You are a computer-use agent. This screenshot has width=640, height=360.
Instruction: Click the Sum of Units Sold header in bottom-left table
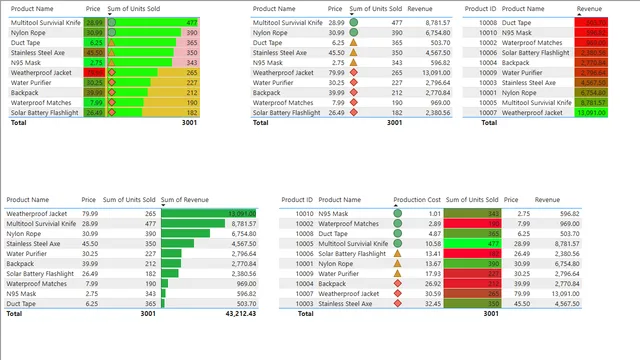point(129,200)
